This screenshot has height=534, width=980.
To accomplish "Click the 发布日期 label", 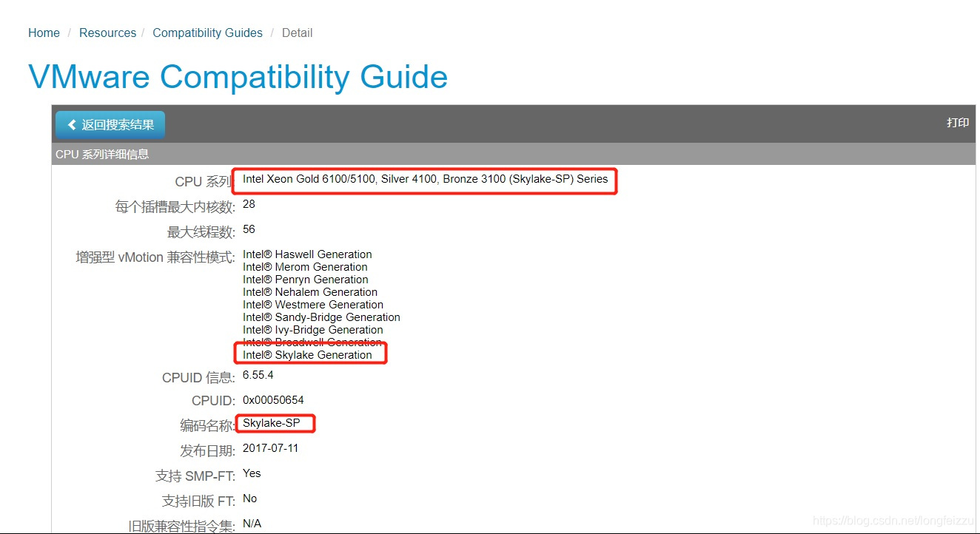I will [207, 451].
